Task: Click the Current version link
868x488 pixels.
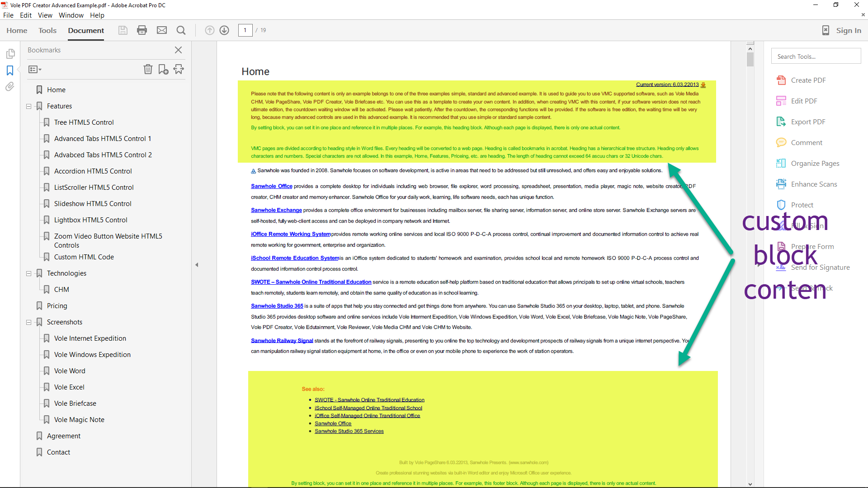Action: 667,84
